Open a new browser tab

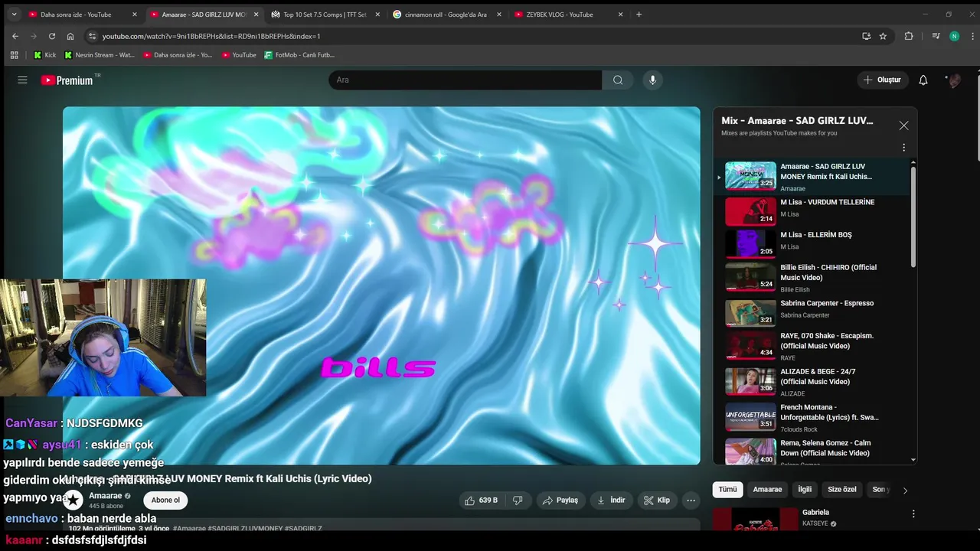639,15
